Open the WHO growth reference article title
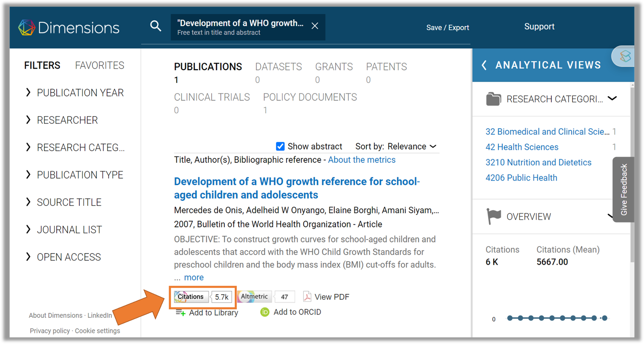Image resolution: width=644 pixels, height=344 pixels. tap(297, 188)
